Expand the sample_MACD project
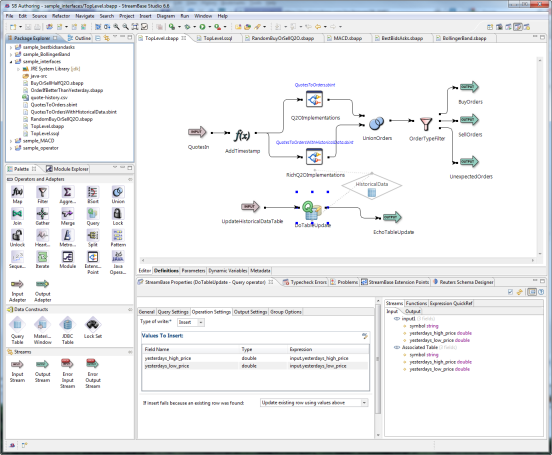Viewport: 552px width, 455px height. (11, 141)
